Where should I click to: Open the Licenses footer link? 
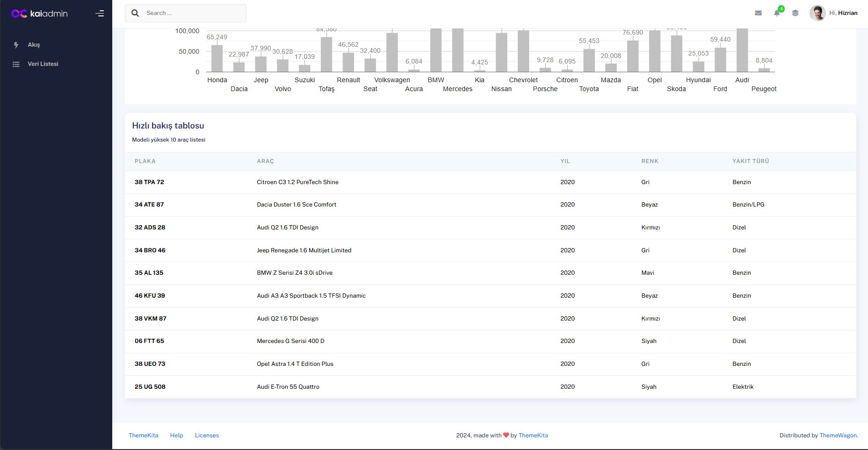tap(207, 436)
